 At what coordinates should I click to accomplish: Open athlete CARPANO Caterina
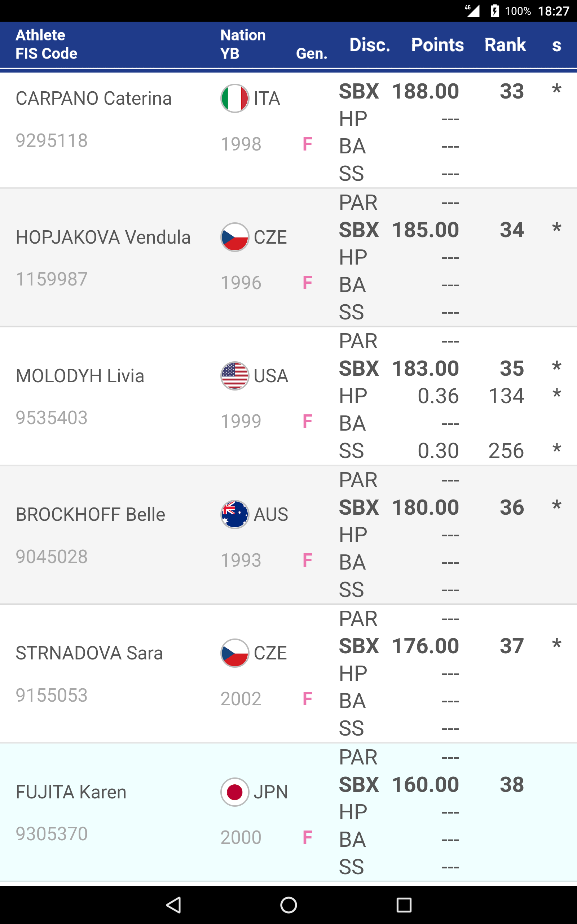tap(93, 99)
